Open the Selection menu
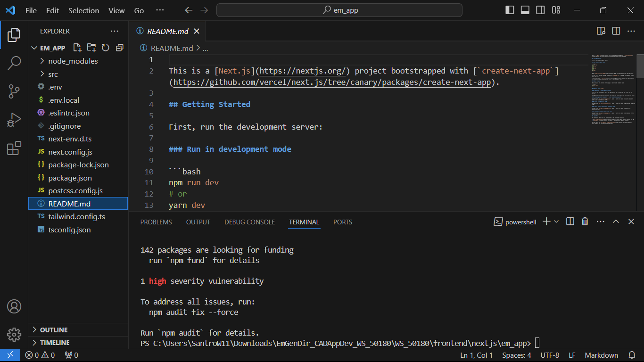The width and height of the screenshot is (644, 362). click(x=83, y=10)
